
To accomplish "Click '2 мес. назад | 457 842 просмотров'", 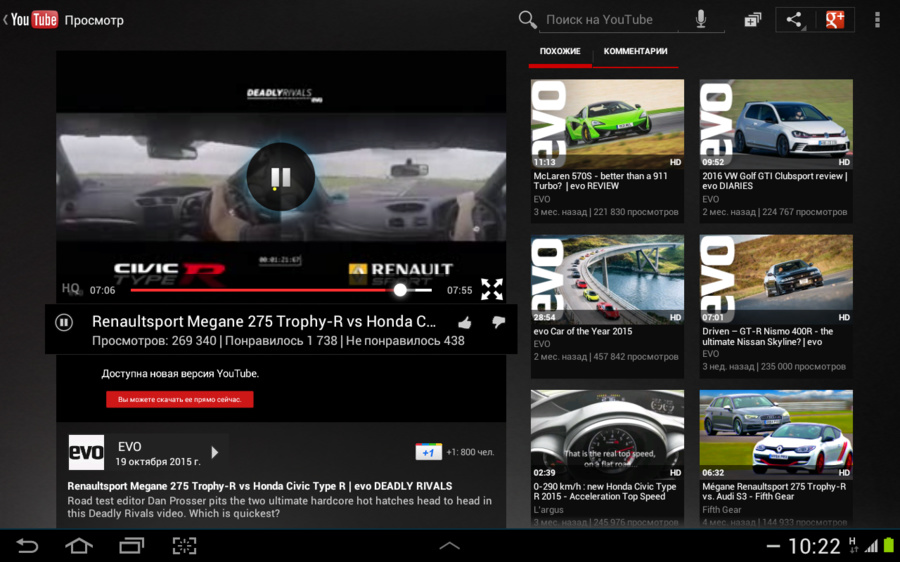I will tap(606, 356).
